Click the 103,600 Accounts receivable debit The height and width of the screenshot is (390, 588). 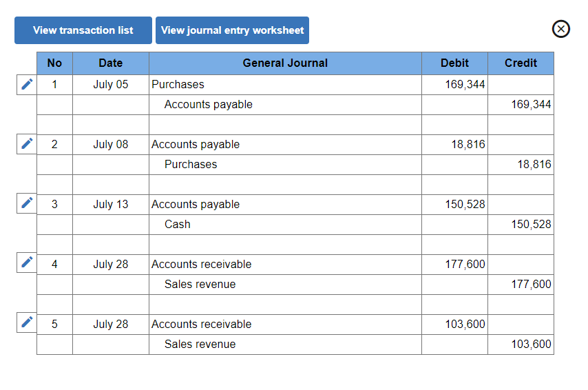point(454,325)
